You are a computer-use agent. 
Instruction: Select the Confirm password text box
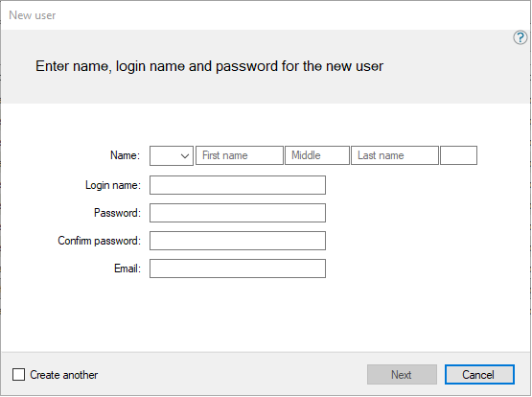(238, 241)
